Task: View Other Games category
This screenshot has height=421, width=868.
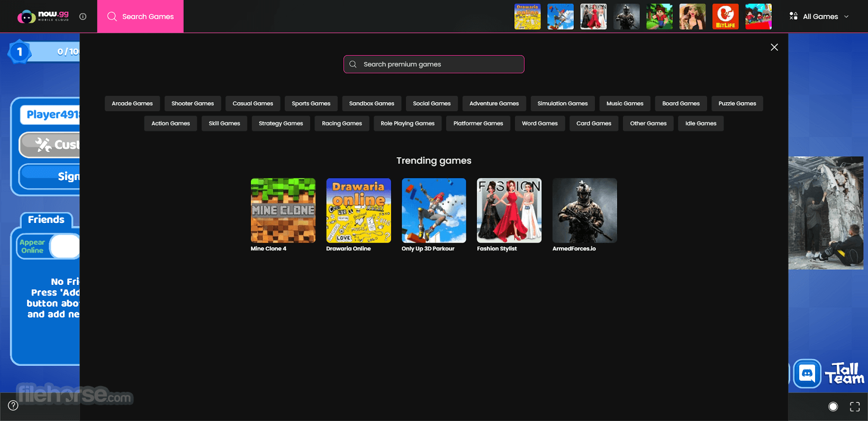Action: [x=648, y=123]
